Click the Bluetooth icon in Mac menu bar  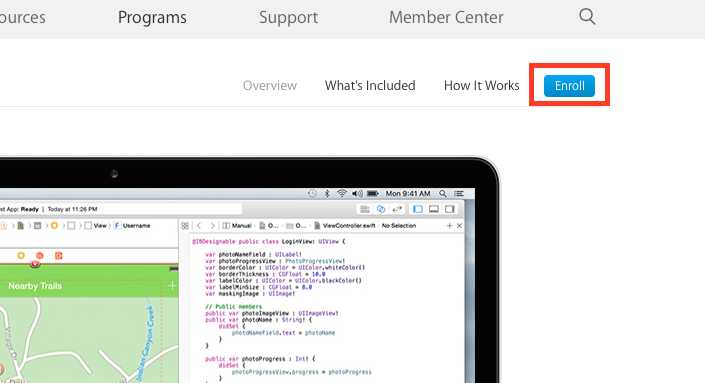point(327,193)
